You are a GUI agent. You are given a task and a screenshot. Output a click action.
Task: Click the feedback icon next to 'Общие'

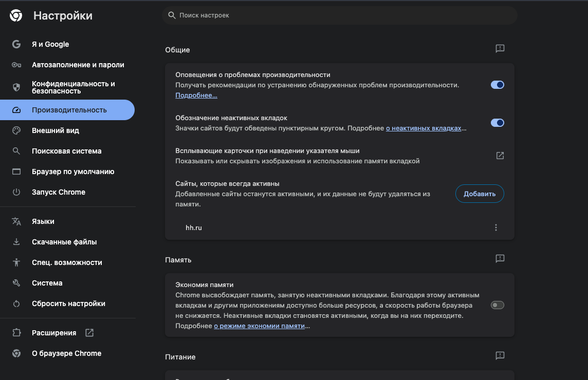click(x=500, y=48)
